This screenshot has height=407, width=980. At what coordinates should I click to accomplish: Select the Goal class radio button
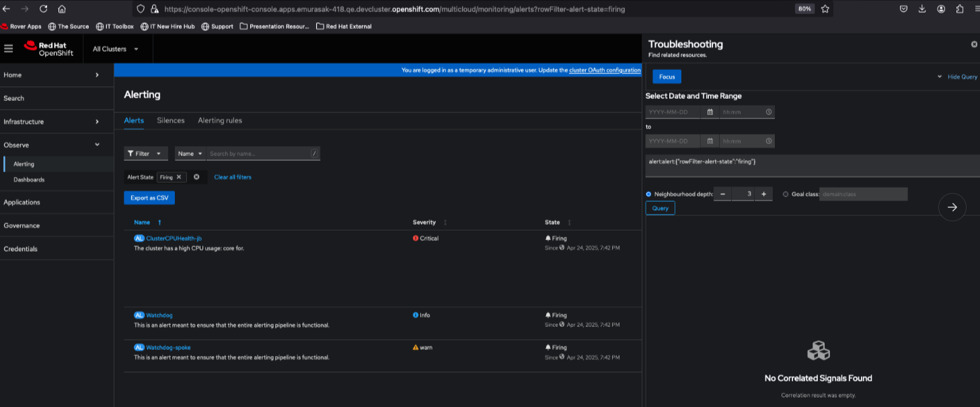pyautogui.click(x=786, y=194)
